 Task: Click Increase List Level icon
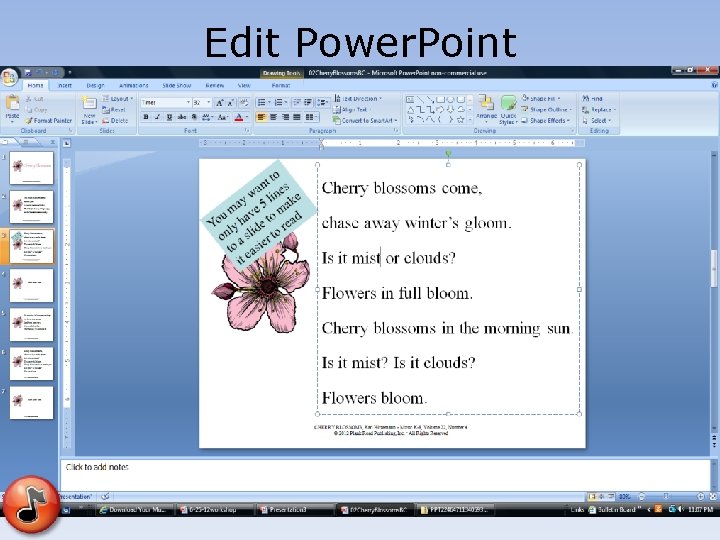[x=308, y=102]
